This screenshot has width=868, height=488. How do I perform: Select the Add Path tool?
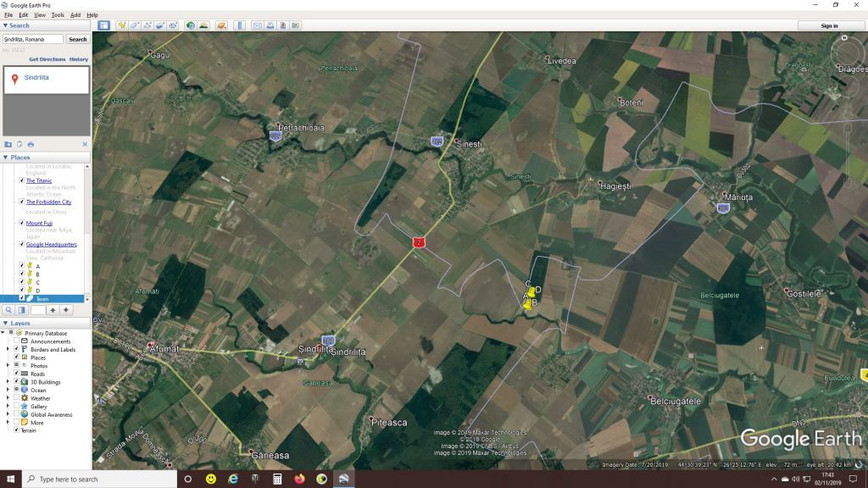(147, 25)
